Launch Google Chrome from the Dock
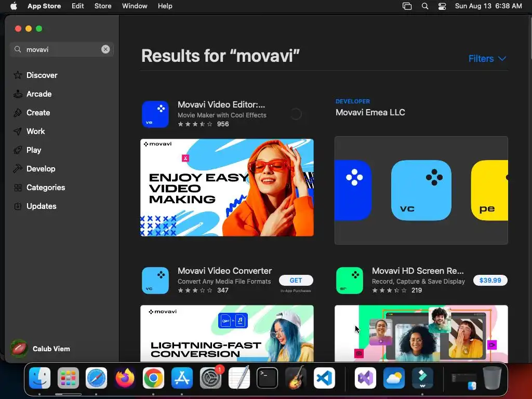The image size is (532, 399). pos(153,378)
